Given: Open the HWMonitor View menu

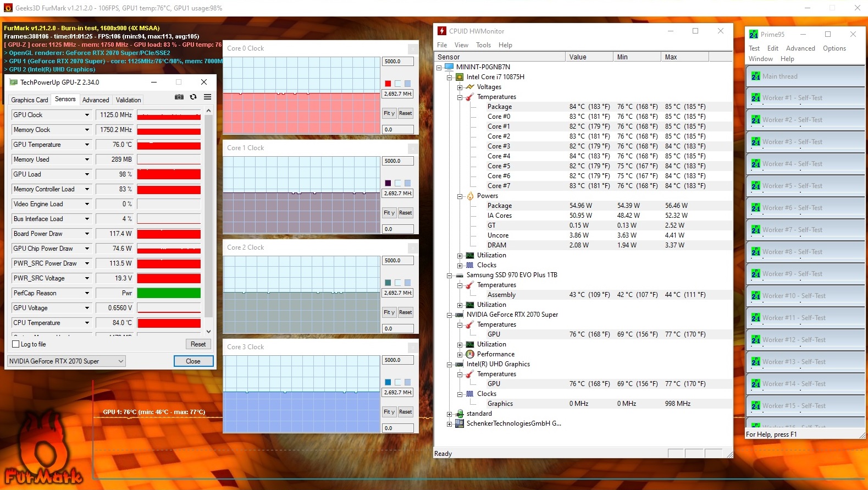Looking at the screenshot, I should (x=461, y=45).
